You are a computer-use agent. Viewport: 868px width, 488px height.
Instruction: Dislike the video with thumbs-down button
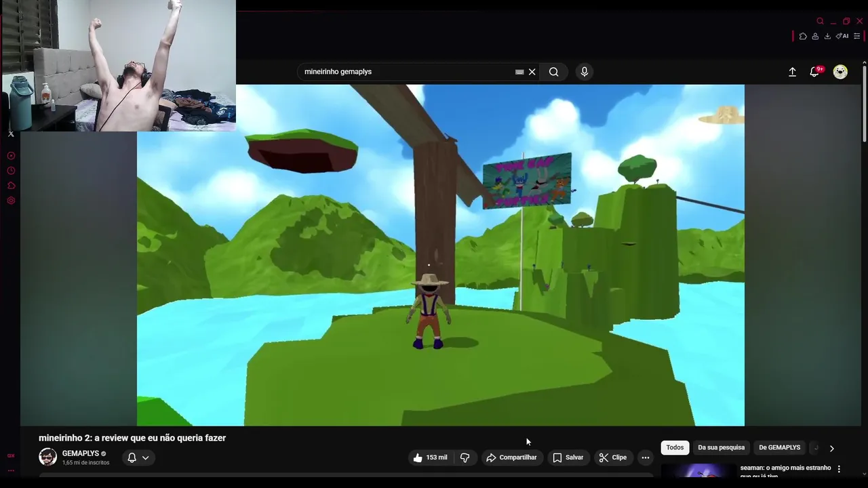pos(465,457)
